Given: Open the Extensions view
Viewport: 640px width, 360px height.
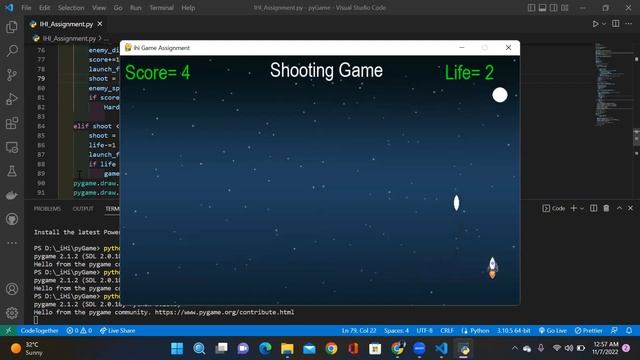Looking at the screenshot, I should [x=12, y=123].
